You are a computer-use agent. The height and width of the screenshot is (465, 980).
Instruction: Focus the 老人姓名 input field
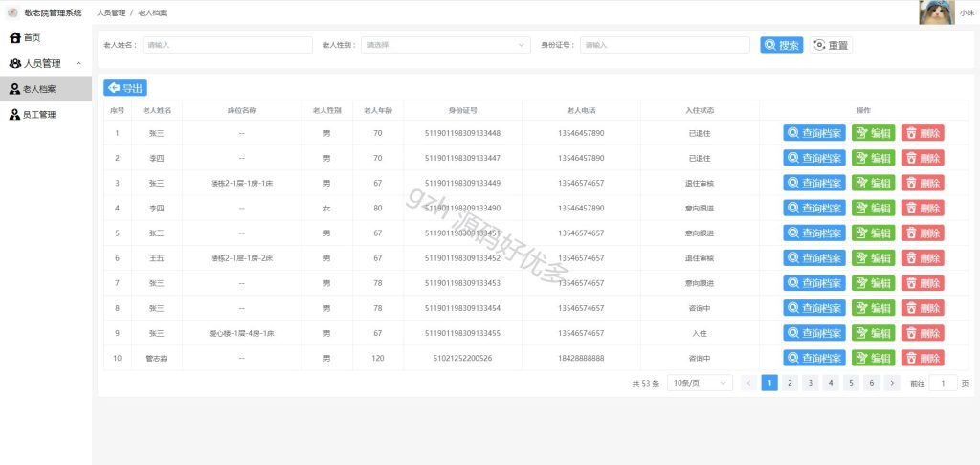[228, 45]
